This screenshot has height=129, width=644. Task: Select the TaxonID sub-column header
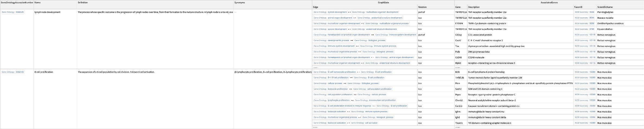click(x=578, y=7)
